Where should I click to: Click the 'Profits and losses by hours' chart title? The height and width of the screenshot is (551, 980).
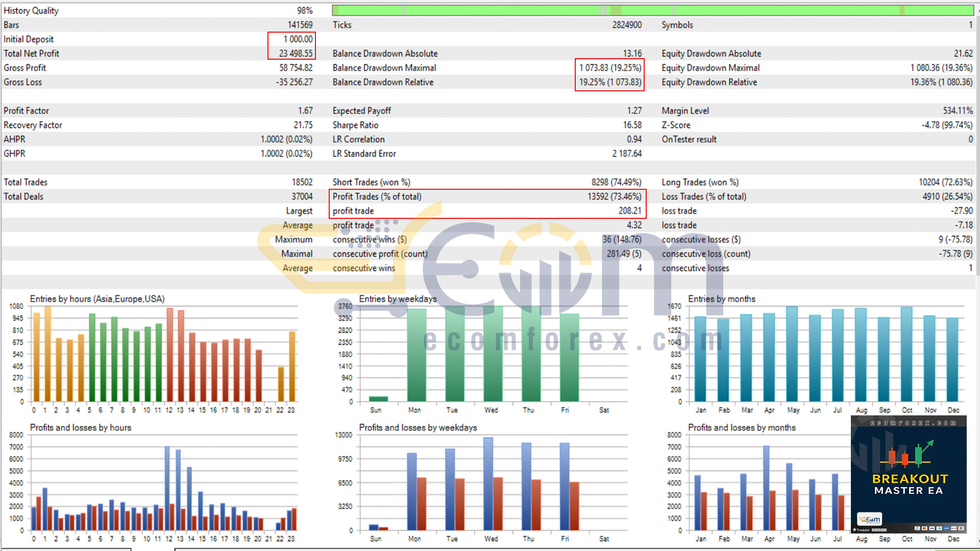[x=81, y=428]
